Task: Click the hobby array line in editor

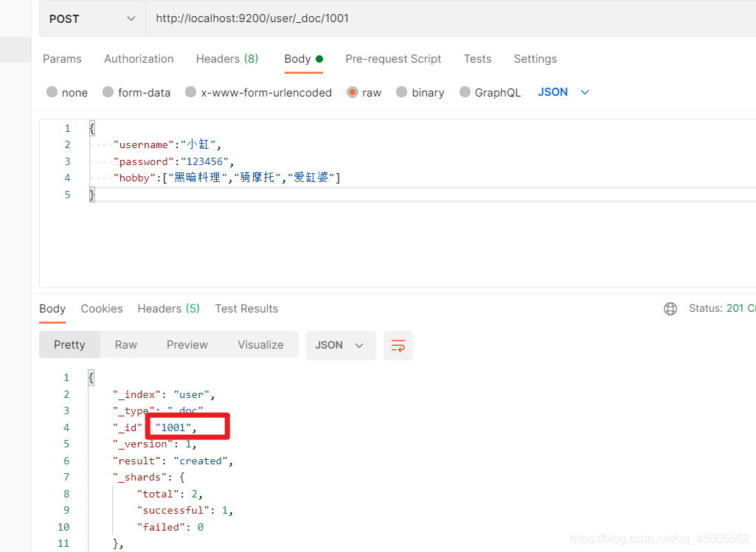Action: tap(226, 178)
